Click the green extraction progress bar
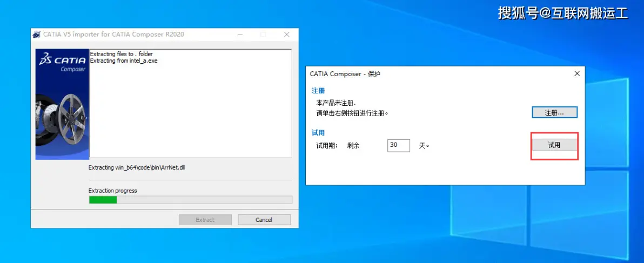 click(191, 200)
